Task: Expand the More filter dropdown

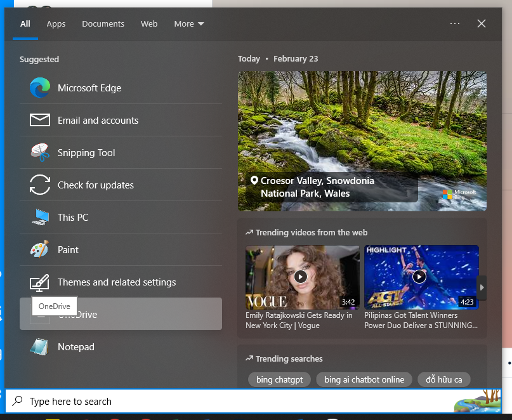Action: point(189,24)
